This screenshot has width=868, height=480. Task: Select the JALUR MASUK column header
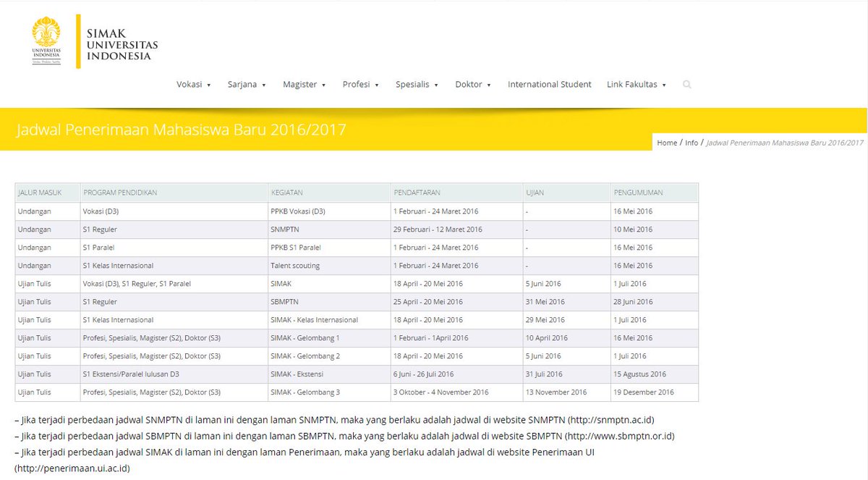coord(48,193)
